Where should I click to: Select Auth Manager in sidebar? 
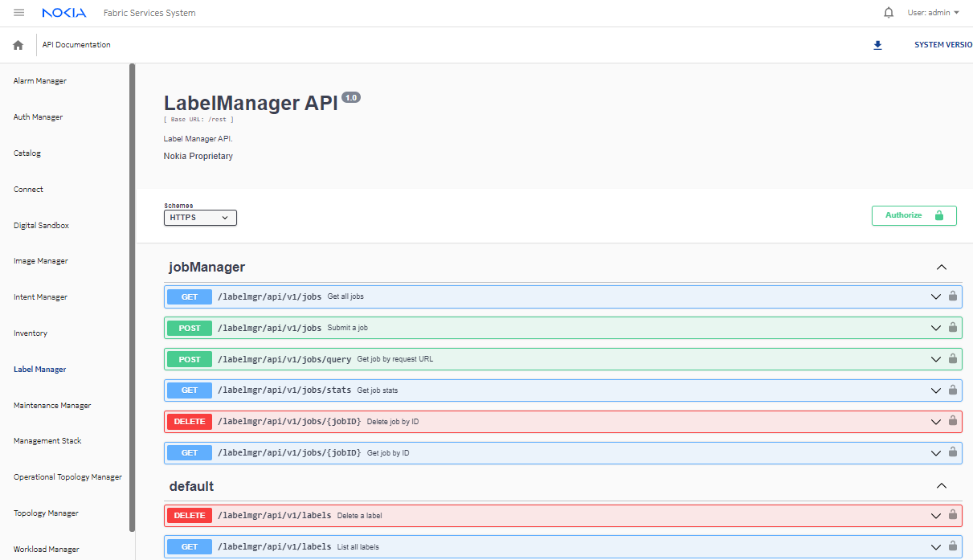click(38, 117)
